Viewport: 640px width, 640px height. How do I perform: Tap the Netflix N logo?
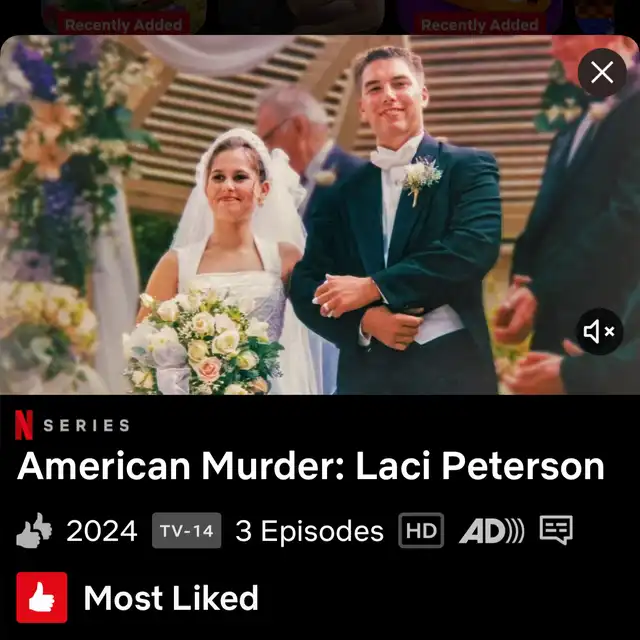(24, 425)
